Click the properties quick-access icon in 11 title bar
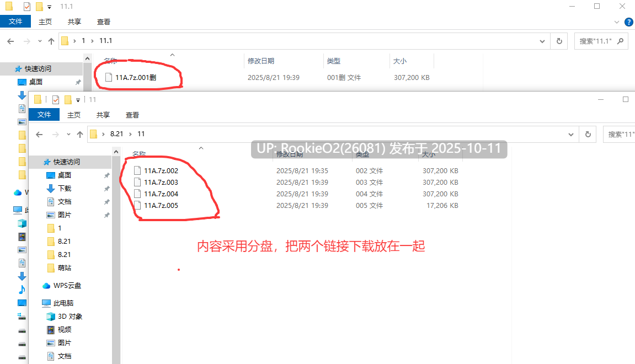Image resolution: width=635 pixels, height=364 pixels. point(56,100)
